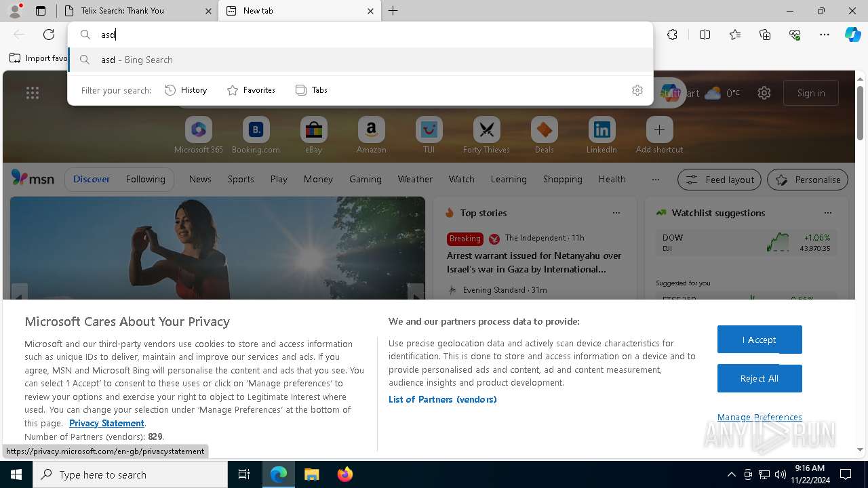Open address bar search settings gear
Viewport: 868px width, 488px height.
click(x=637, y=90)
